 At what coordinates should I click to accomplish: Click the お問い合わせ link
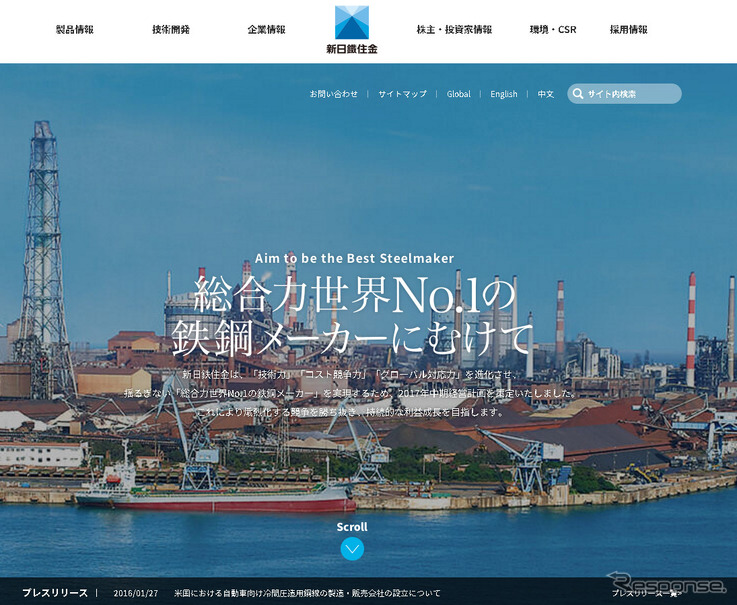pos(334,94)
